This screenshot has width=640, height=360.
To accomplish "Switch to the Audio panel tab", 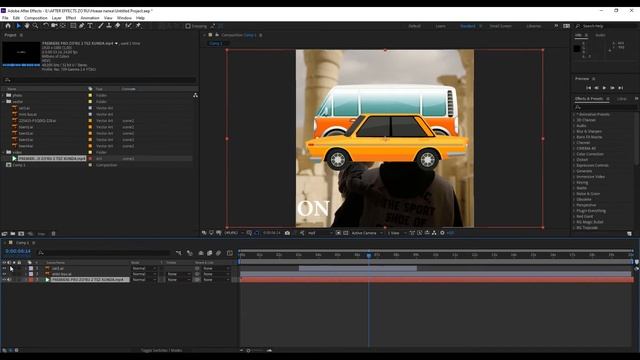I will coord(600,35).
